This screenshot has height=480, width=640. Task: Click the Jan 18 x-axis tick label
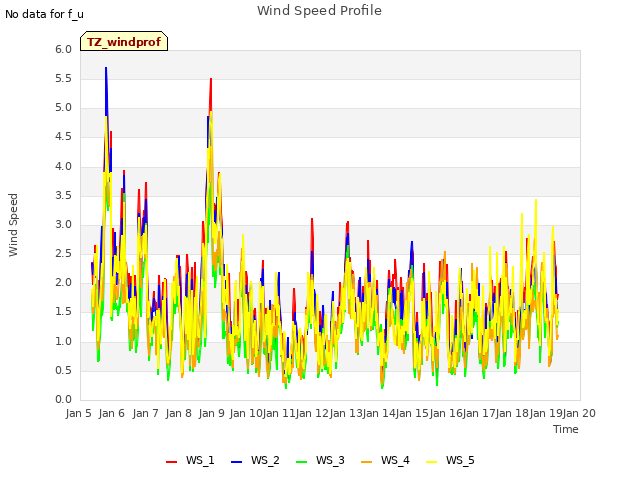coord(513,413)
